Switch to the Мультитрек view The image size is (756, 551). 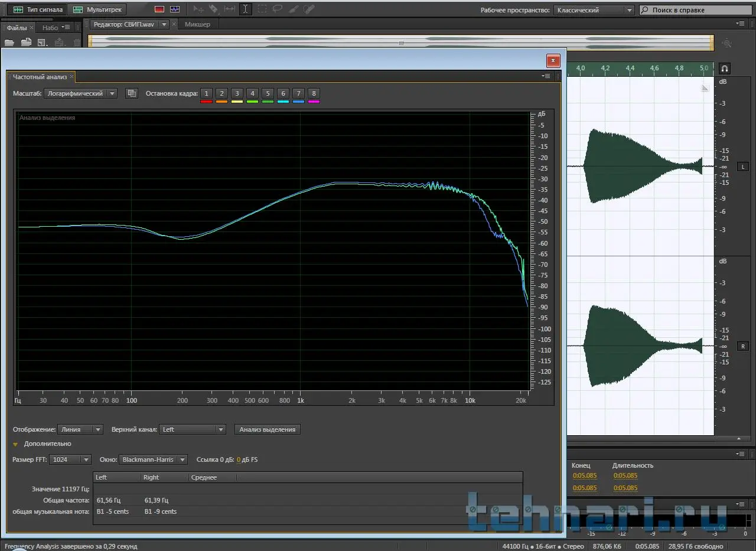pos(97,9)
